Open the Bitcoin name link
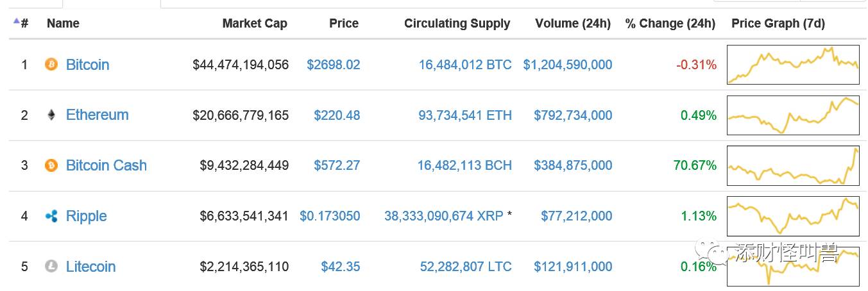The image size is (868, 291). pos(87,65)
